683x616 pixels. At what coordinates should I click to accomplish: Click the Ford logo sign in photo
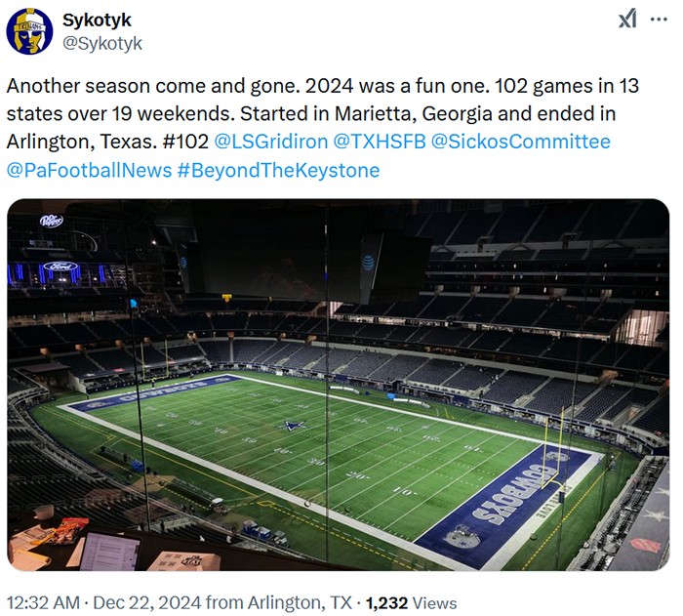click(x=60, y=266)
